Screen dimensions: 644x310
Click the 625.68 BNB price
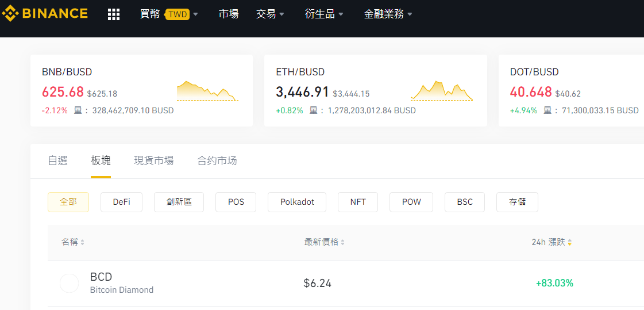(63, 92)
